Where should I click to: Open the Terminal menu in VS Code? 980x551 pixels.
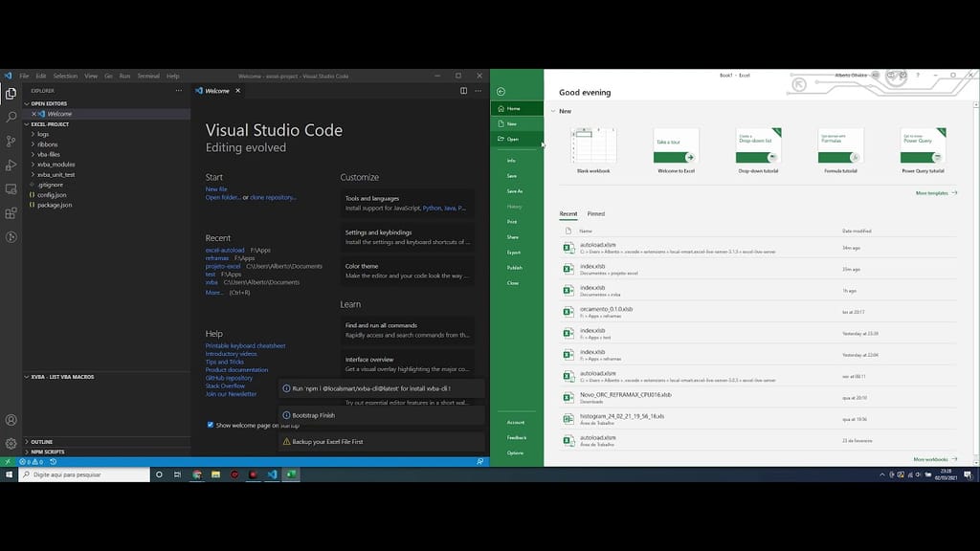point(147,75)
